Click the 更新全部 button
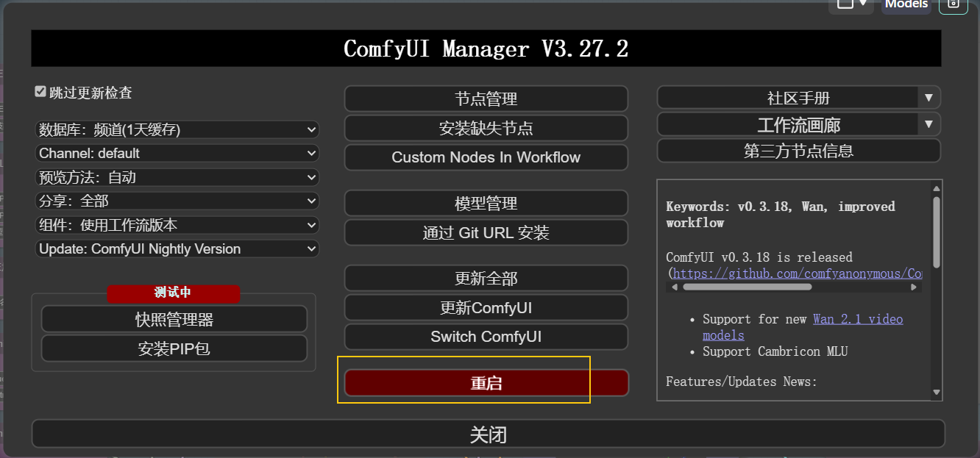Viewport: 980px width, 458px height. point(486,279)
